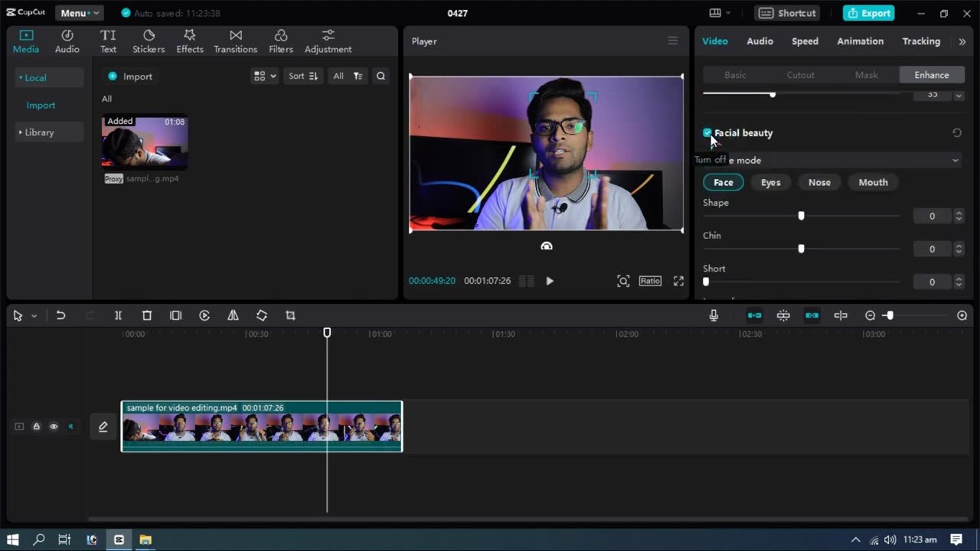This screenshot has height=551, width=980.
Task: Open the Cutout sub-tab
Action: tap(800, 75)
